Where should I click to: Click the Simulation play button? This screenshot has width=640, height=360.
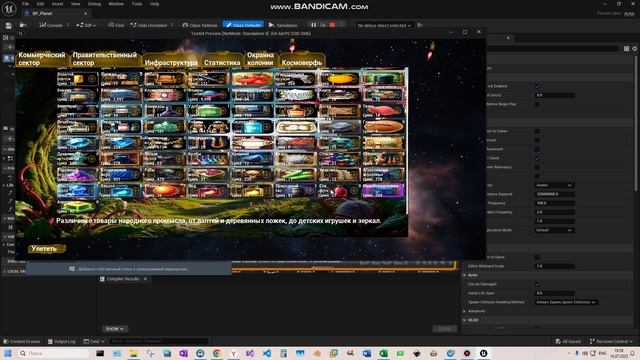(282, 25)
